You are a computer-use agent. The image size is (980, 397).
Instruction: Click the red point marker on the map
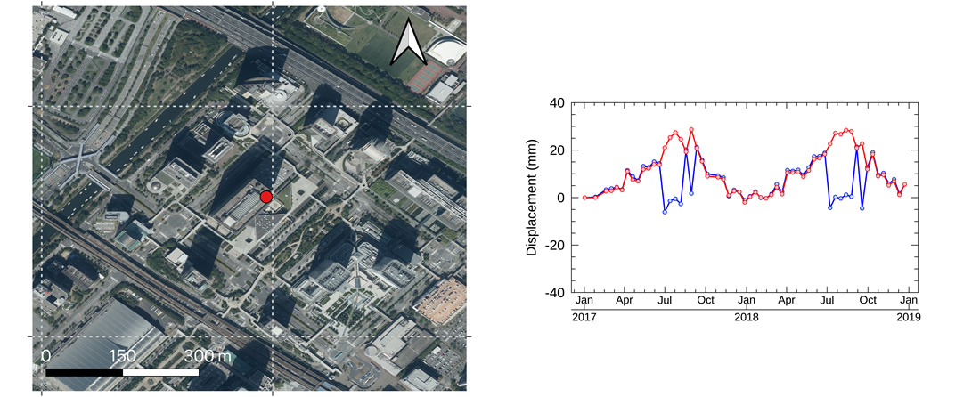coord(266,198)
